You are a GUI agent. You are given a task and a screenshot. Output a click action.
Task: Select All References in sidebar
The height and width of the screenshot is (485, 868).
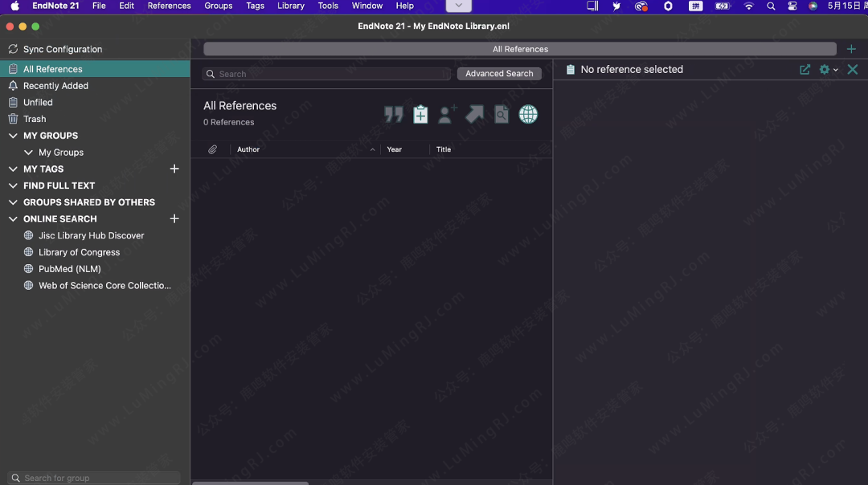[x=95, y=69]
